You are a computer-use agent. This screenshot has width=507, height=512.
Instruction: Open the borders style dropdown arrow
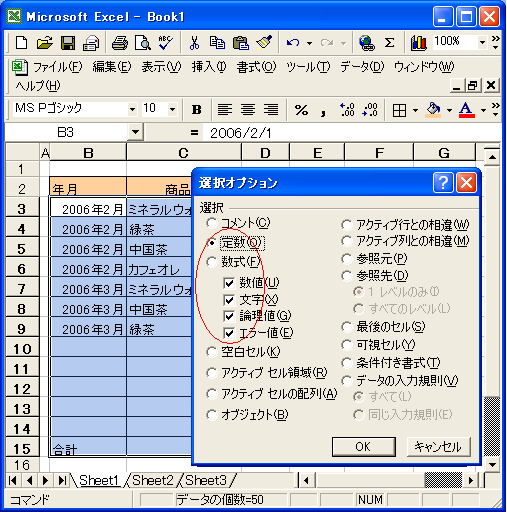(415, 110)
